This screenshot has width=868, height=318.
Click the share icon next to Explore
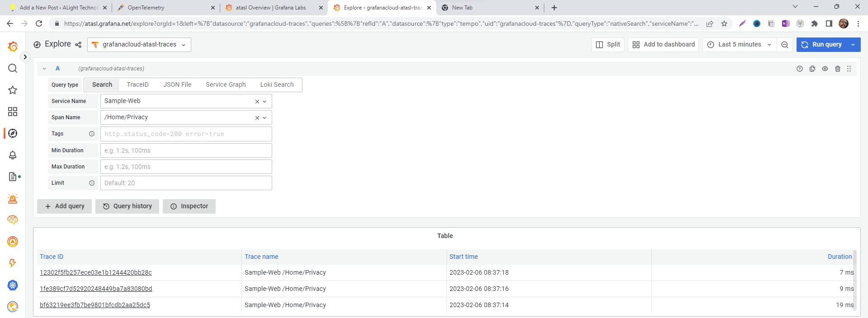tap(78, 45)
